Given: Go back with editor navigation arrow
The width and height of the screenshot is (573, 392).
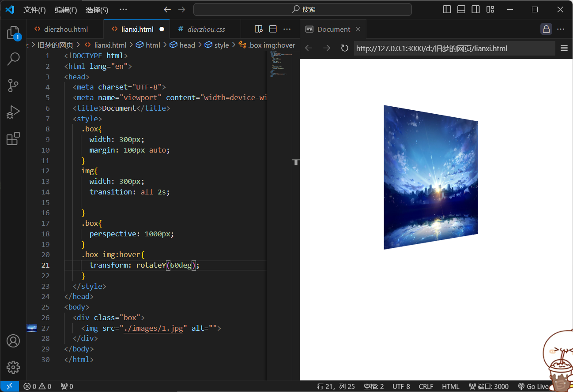Looking at the screenshot, I should 167,9.
